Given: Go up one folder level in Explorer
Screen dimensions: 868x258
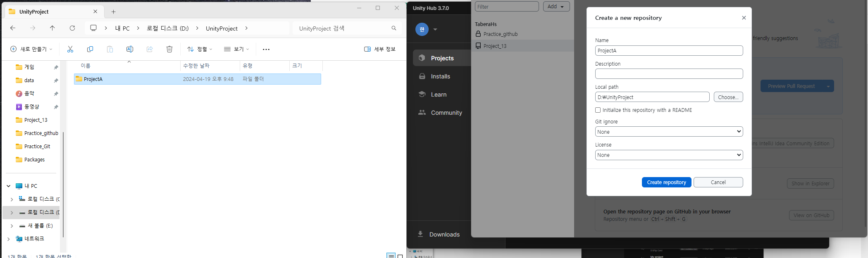Looking at the screenshot, I should pyautogui.click(x=52, y=28).
